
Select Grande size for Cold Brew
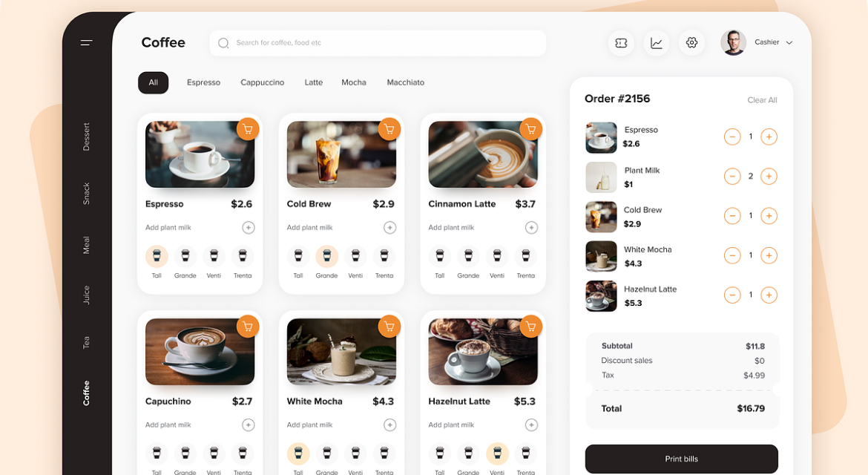(x=327, y=256)
